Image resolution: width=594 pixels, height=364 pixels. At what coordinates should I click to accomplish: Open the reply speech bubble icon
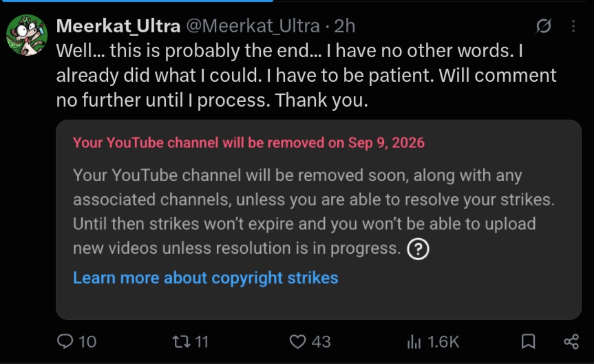[x=65, y=341]
